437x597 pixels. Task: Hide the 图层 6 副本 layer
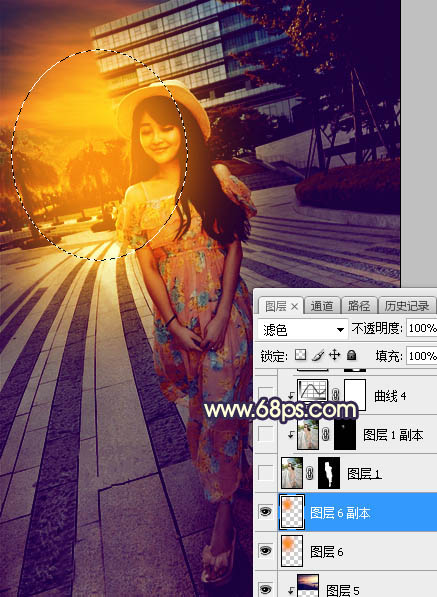pos(265,512)
